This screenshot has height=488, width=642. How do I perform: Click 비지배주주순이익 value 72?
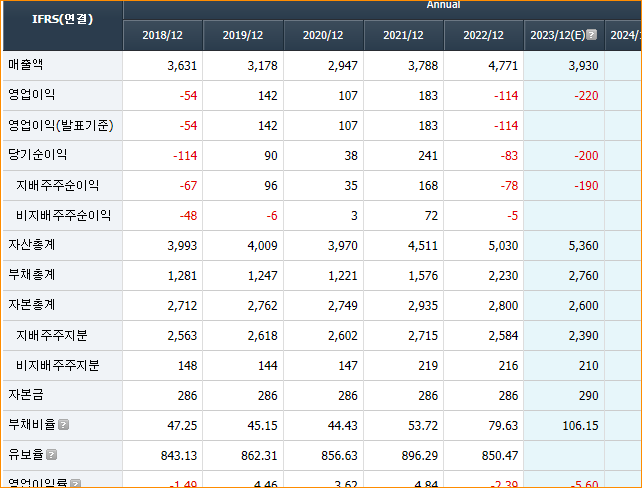click(x=431, y=216)
